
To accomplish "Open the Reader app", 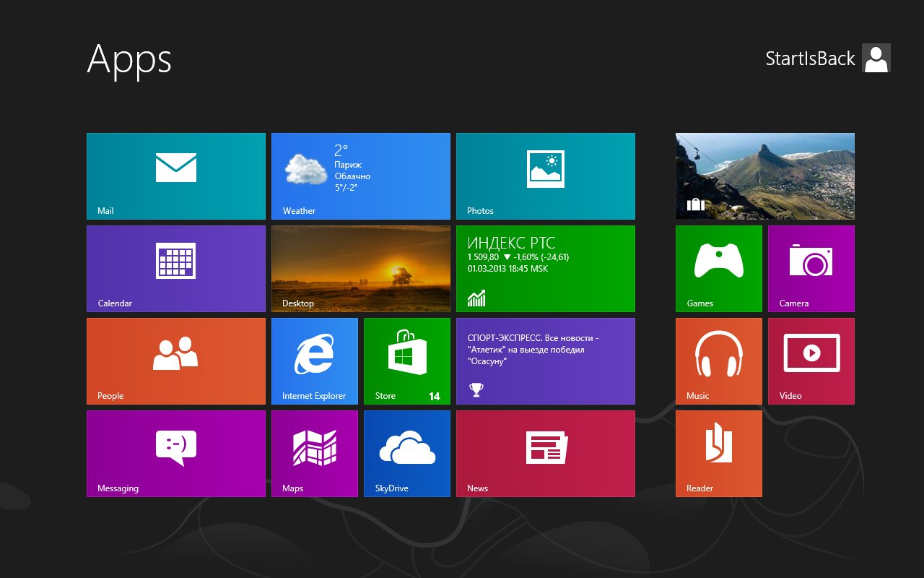I will [x=719, y=453].
